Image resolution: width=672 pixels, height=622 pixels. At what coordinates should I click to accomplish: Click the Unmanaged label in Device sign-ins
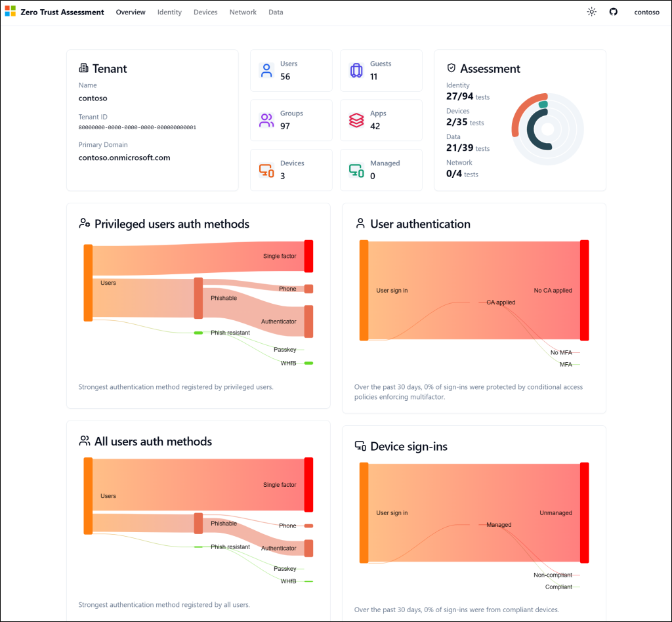click(x=555, y=513)
